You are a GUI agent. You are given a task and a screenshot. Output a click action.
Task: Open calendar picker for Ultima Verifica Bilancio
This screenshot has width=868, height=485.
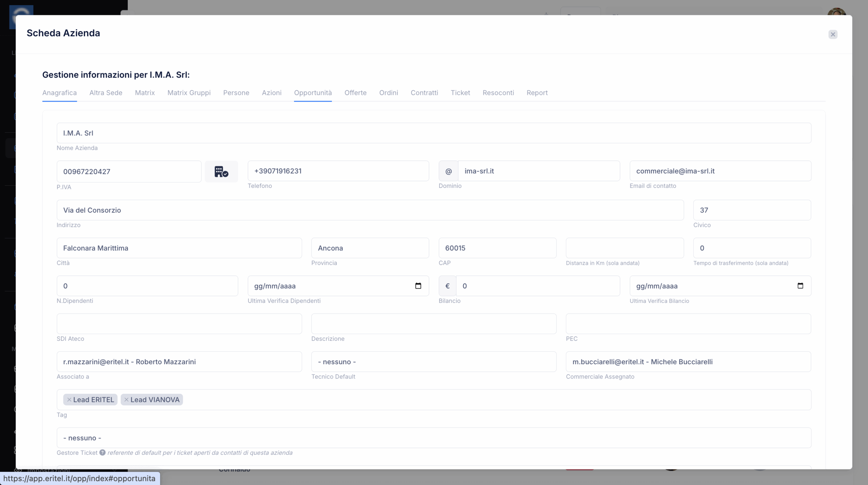point(800,286)
